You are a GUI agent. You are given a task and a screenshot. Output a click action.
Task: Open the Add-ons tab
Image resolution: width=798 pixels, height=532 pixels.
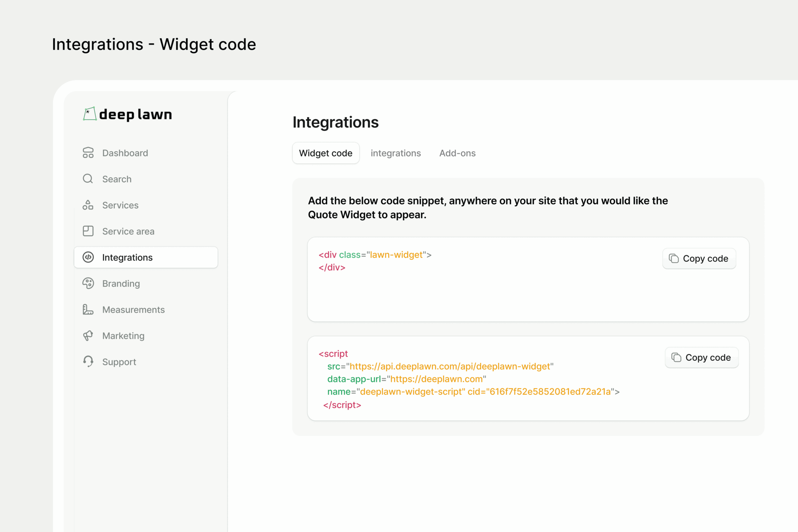point(457,153)
